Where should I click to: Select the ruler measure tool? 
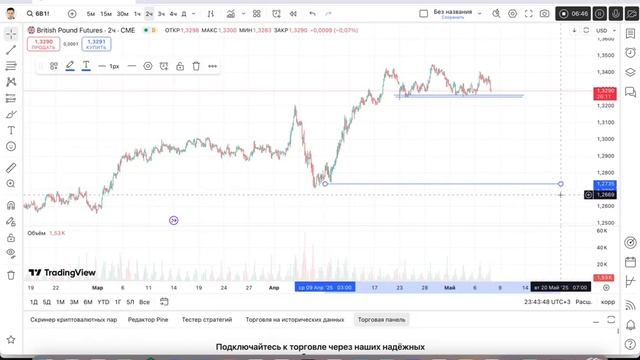pyautogui.click(x=11, y=167)
